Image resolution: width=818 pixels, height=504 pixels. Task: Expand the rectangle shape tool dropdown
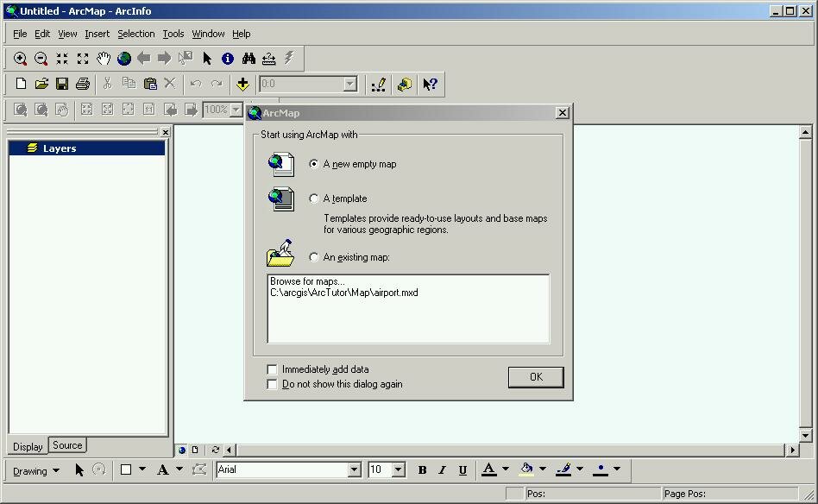142,469
